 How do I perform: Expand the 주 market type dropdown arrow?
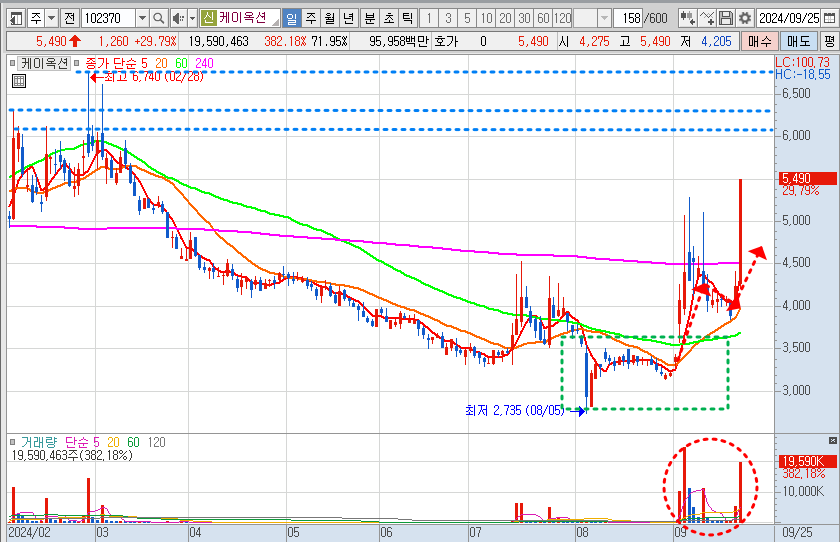51,19
